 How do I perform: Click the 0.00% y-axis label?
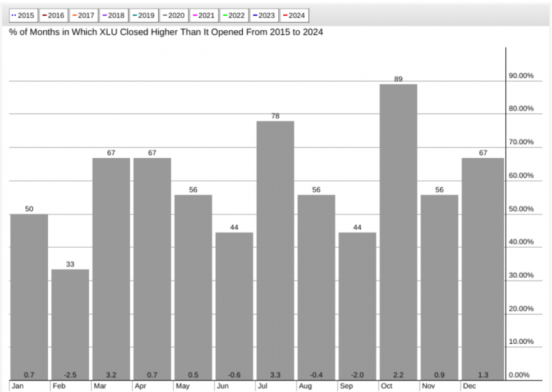(519, 375)
